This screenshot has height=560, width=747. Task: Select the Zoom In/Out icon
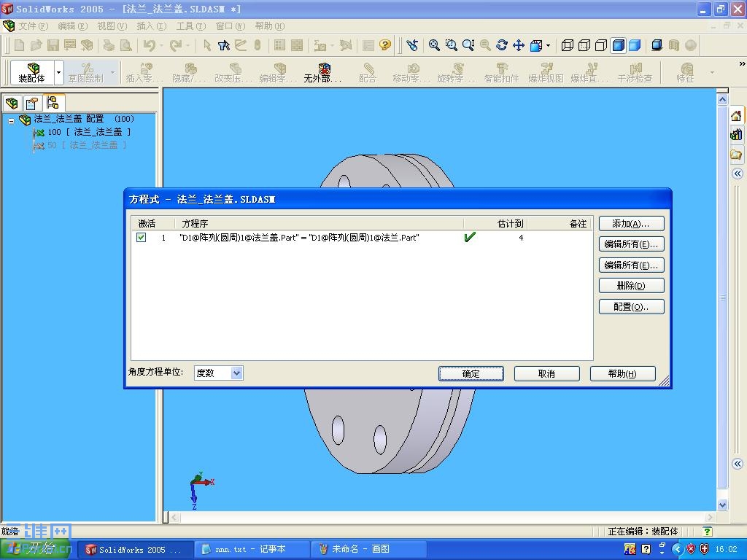pos(468,45)
